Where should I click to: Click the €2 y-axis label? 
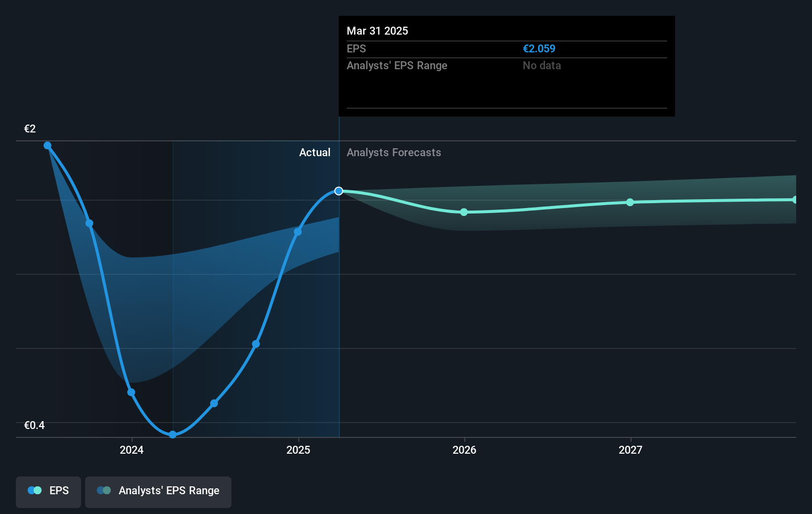pos(30,128)
